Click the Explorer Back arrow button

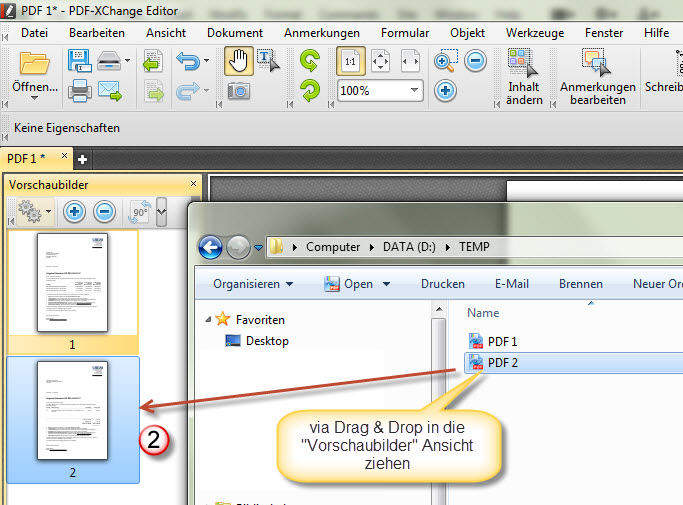(211, 247)
